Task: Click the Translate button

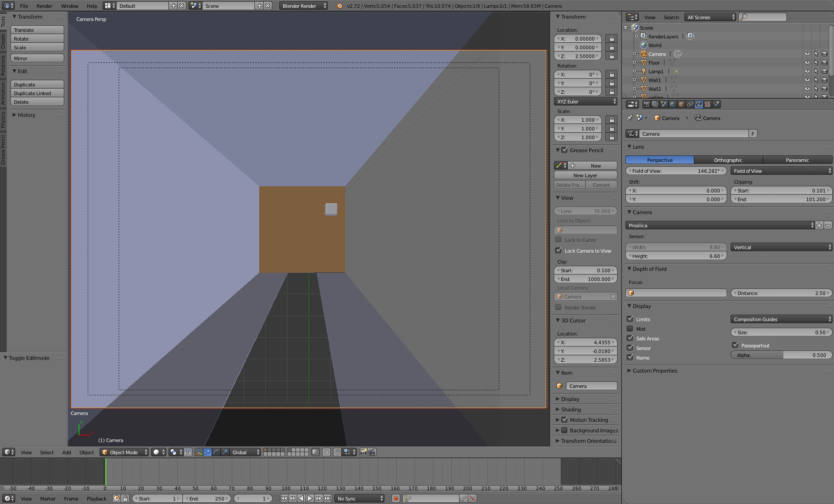Action: [x=37, y=30]
